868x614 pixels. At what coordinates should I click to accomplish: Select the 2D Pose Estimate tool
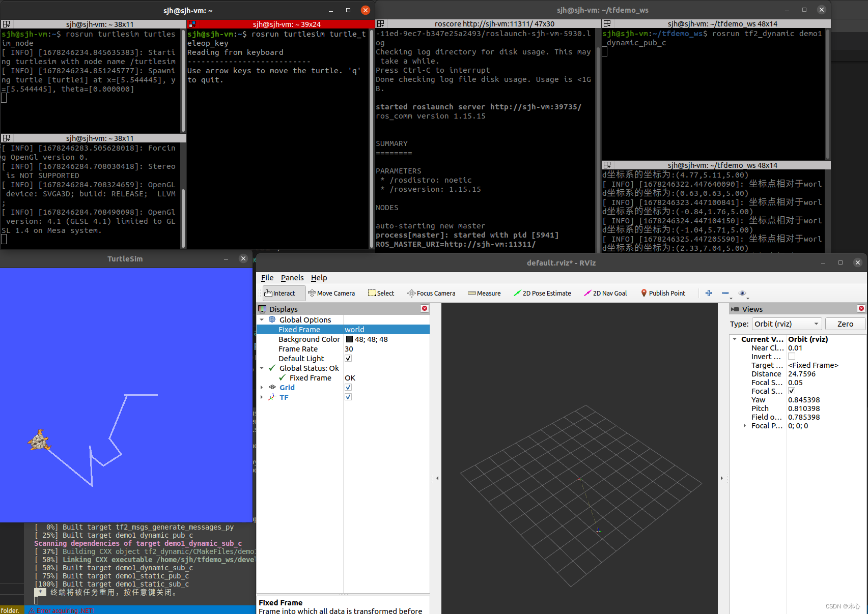542,293
